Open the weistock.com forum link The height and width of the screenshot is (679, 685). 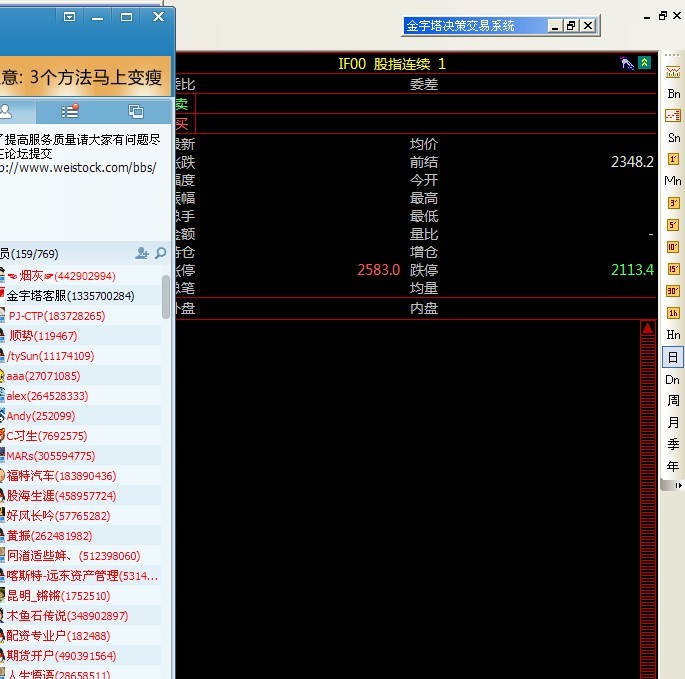[x=79, y=168]
